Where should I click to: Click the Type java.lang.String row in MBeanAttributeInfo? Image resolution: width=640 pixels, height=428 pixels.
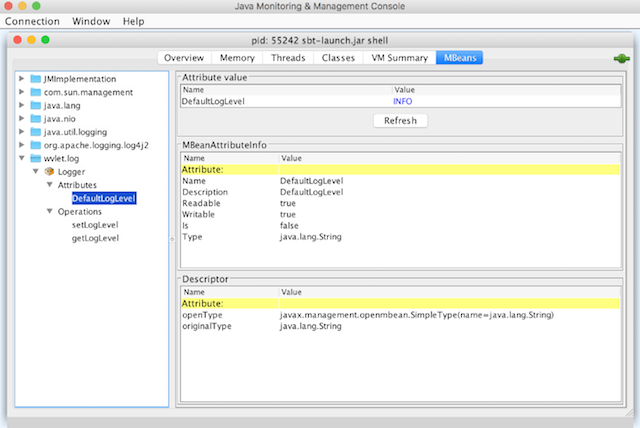pyautogui.click(x=400, y=237)
